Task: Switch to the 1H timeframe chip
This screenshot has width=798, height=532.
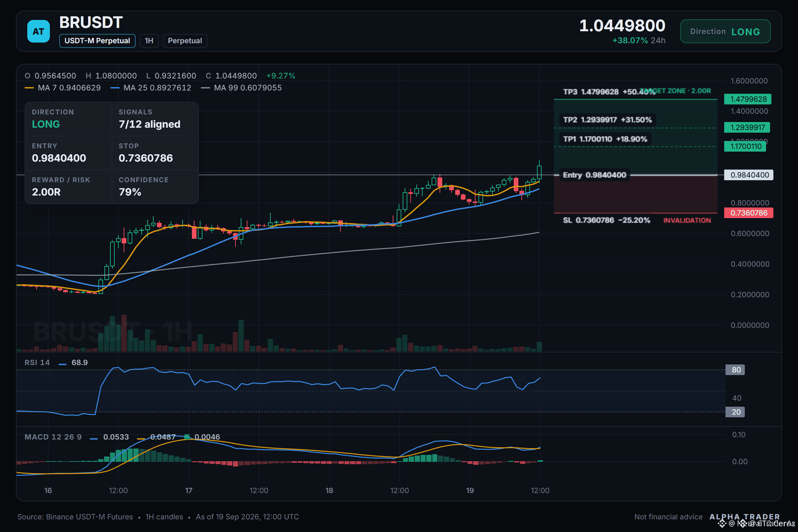Action: coord(149,41)
